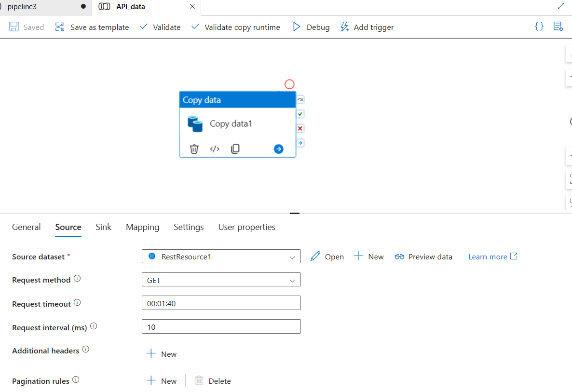Image resolution: width=572 pixels, height=392 pixels.
Task: Delete the Copy data1 activity via the trash icon
Action: coord(194,149)
